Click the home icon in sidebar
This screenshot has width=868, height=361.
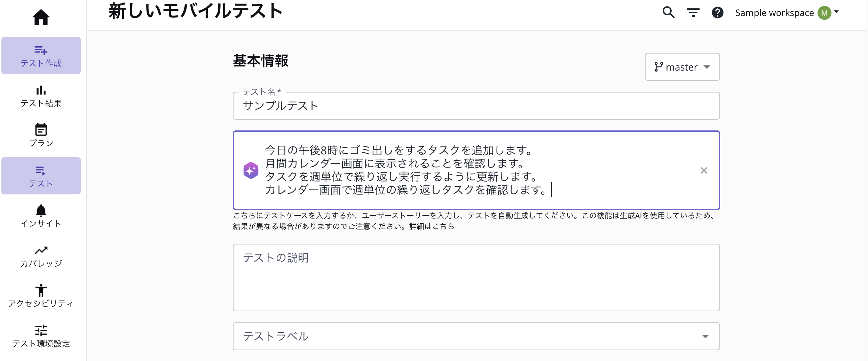[41, 17]
